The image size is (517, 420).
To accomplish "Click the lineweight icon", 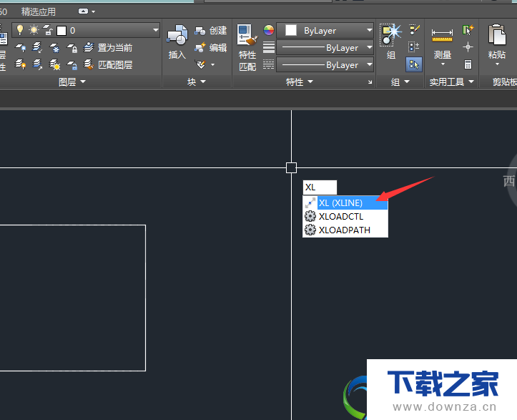I will (269, 48).
